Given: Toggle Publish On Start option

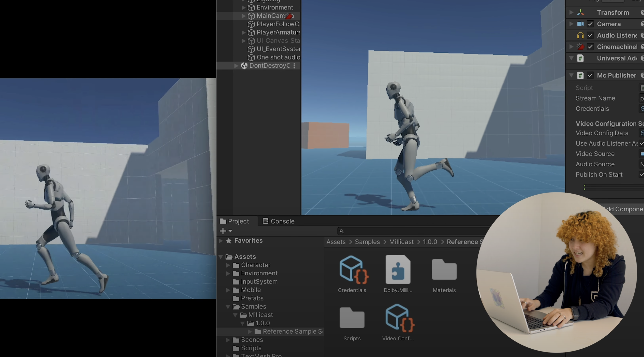Looking at the screenshot, I should pos(642,175).
